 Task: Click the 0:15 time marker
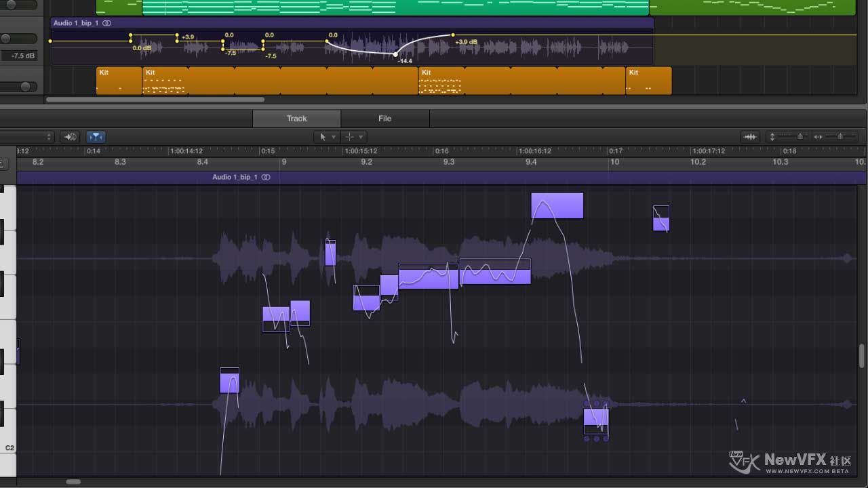point(268,151)
